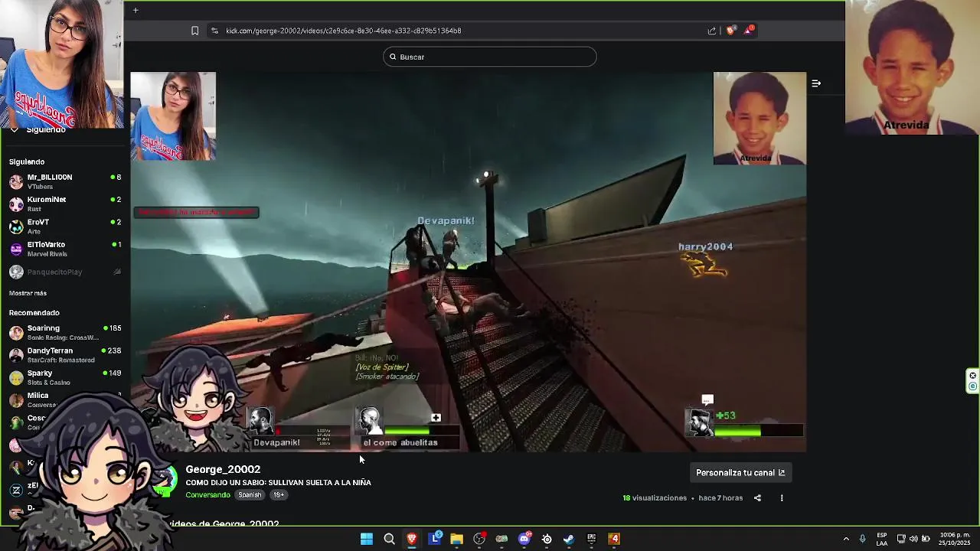Click the share icon in the address bar
The height and width of the screenshot is (551, 980).
coord(712,31)
